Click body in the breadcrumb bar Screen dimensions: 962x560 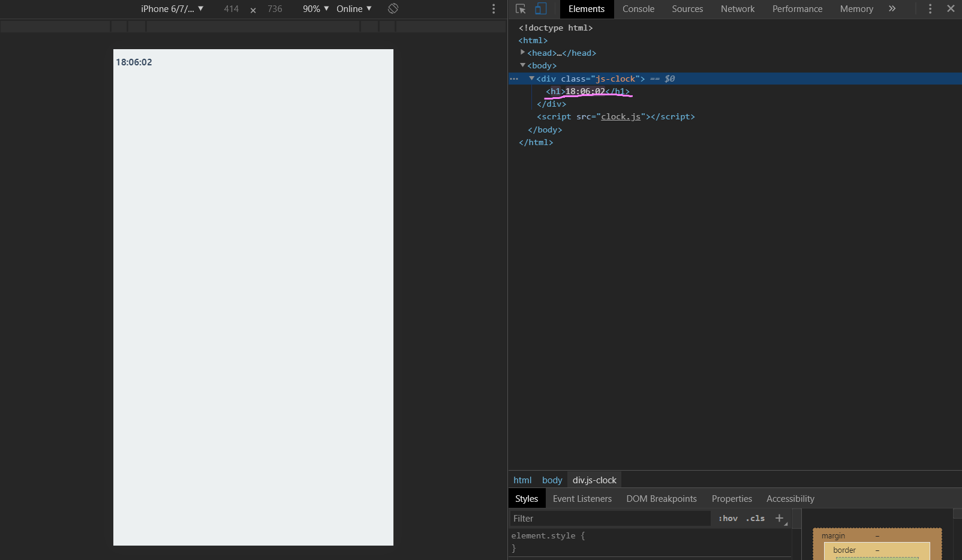coord(552,480)
